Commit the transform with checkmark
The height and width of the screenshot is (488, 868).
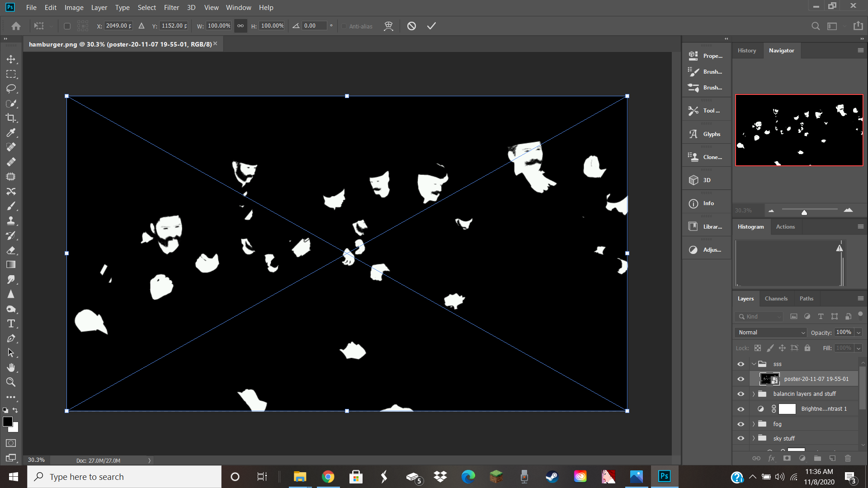click(x=431, y=26)
